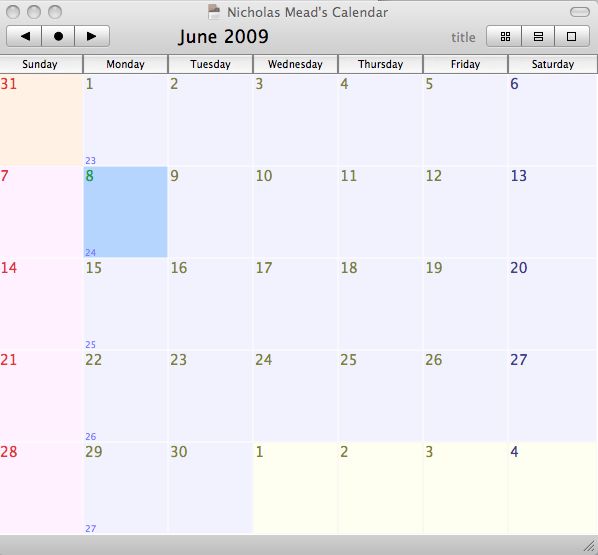
Task: Select the June 12 Friday cell
Action: (465, 212)
